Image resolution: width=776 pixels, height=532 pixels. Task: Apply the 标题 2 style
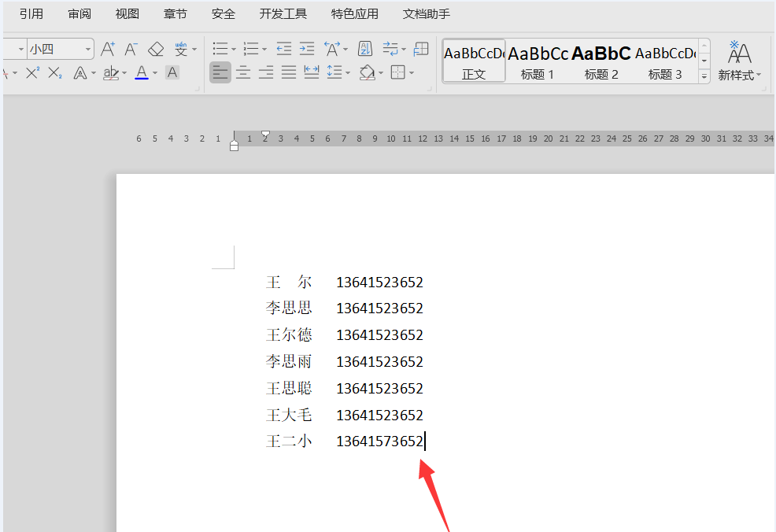click(600, 61)
